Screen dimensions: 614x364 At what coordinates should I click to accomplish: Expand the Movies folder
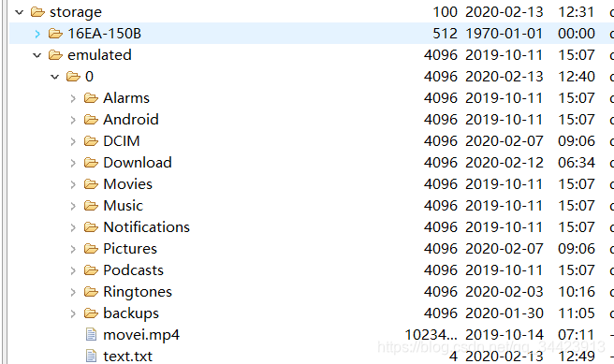click(x=73, y=184)
